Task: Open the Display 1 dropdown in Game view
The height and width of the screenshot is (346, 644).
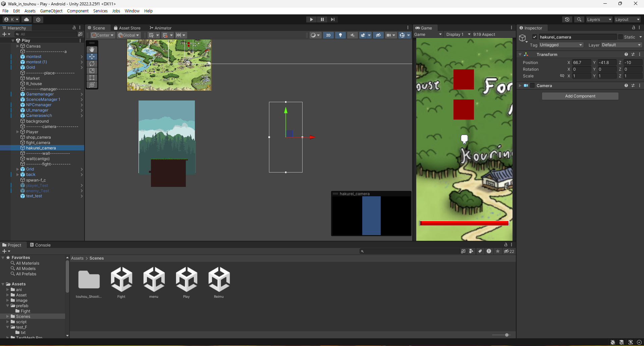Action: tap(458, 34)
